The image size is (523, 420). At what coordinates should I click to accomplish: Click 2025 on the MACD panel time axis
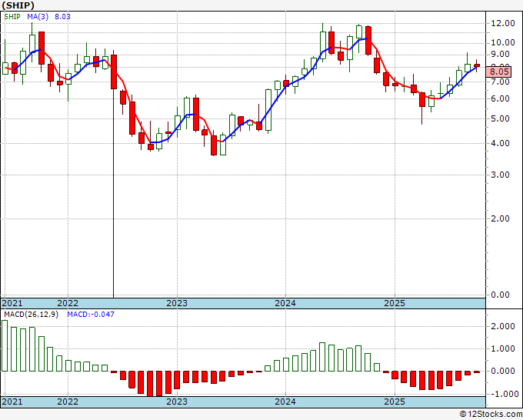[x=395, y=402]
